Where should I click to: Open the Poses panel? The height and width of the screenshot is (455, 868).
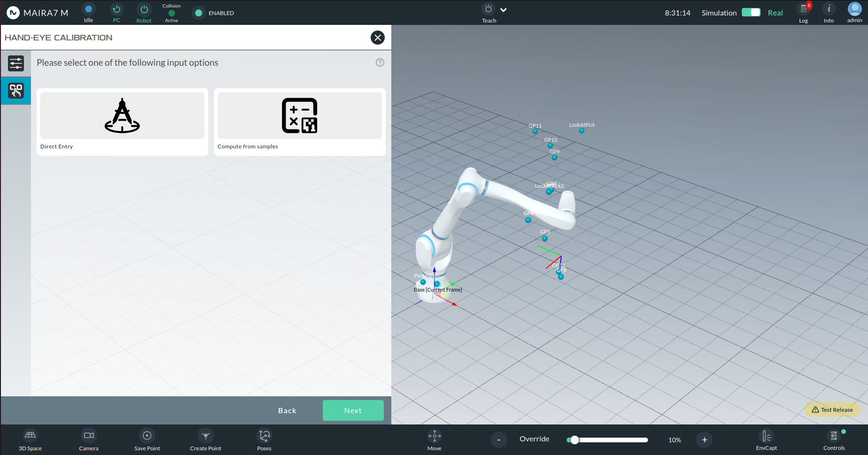(264, 440)
